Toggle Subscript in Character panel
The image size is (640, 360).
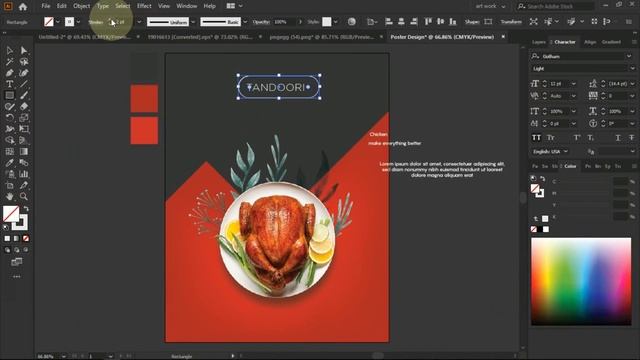pos(591,138)
